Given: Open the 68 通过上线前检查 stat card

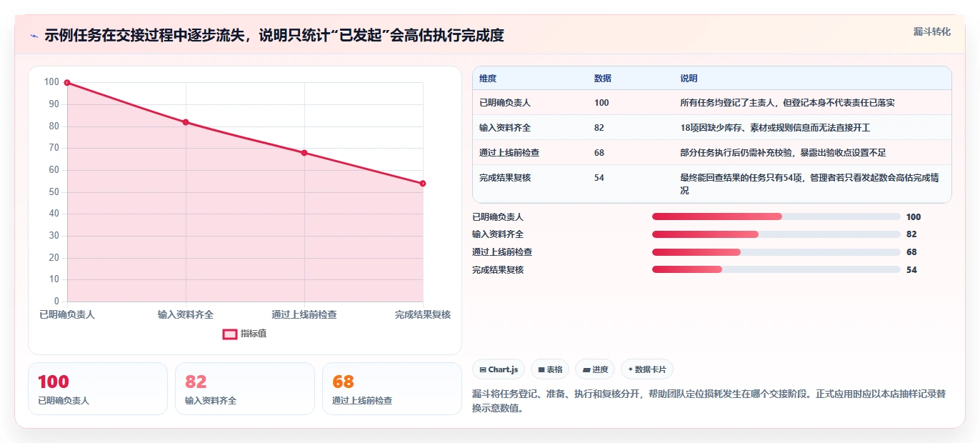Looking at the screenshot, I should 392,389.
